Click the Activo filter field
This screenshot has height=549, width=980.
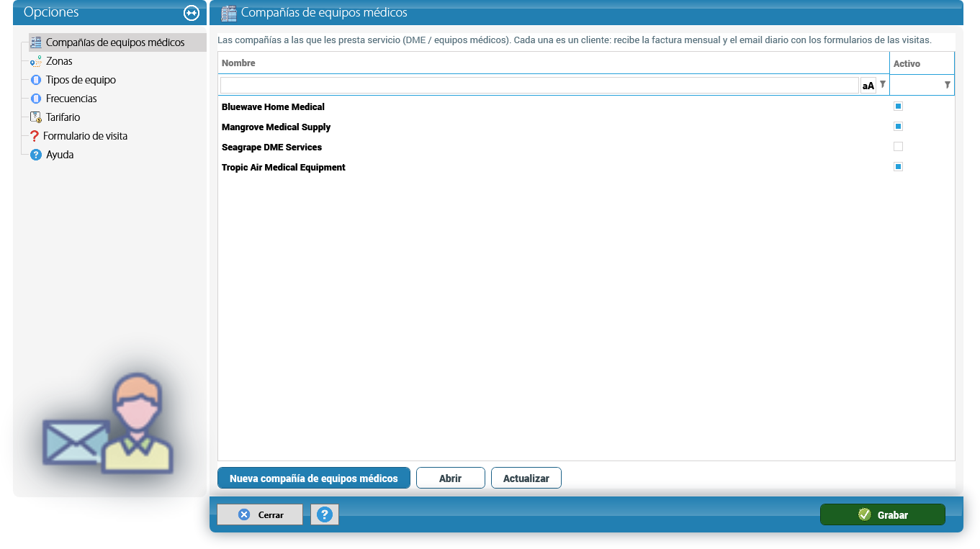tap(917, 86)
